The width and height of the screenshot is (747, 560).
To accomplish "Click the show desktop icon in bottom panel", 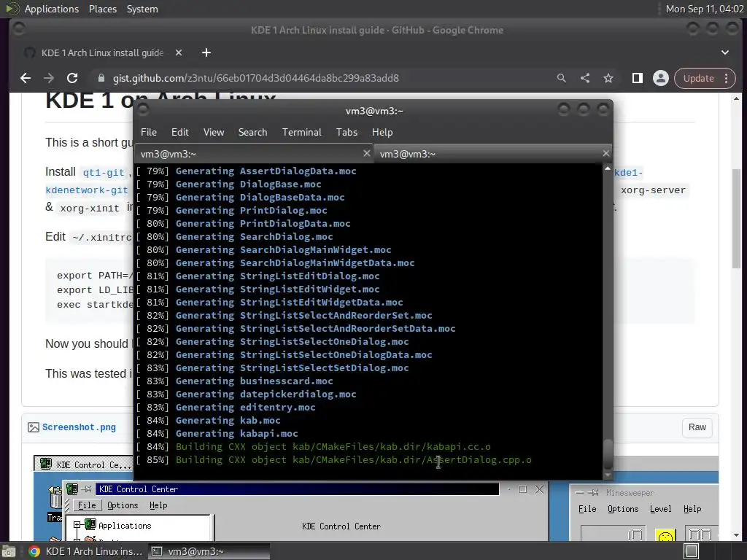I will click(9, 551).
